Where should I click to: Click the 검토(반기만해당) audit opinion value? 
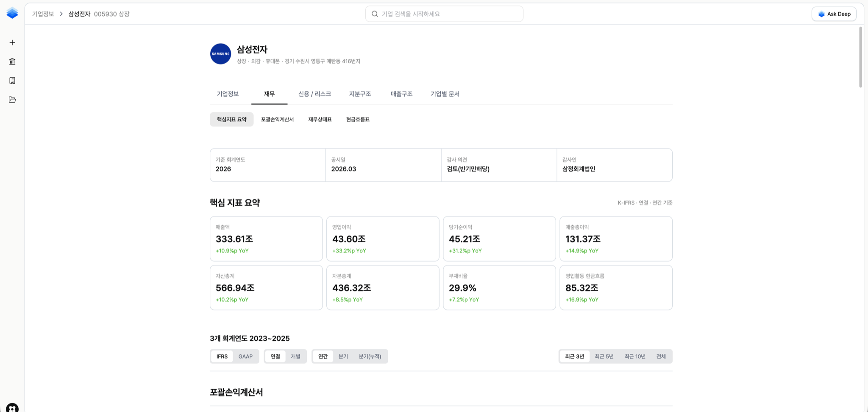click(468, 169)
